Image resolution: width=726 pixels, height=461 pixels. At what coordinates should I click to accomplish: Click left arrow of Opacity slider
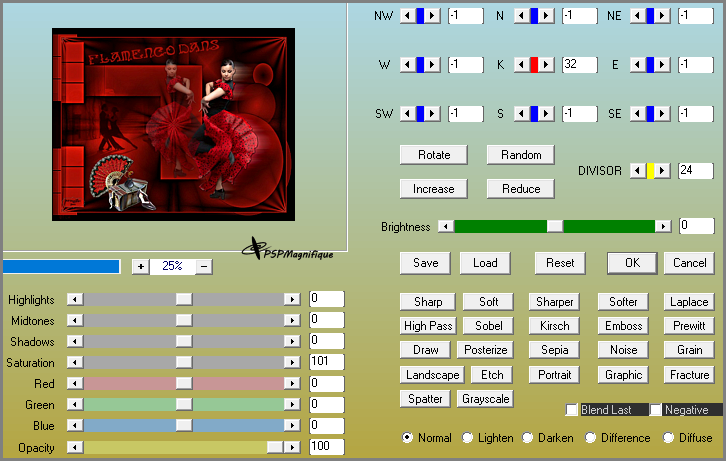pyautogui.click(x=74, y=446)
